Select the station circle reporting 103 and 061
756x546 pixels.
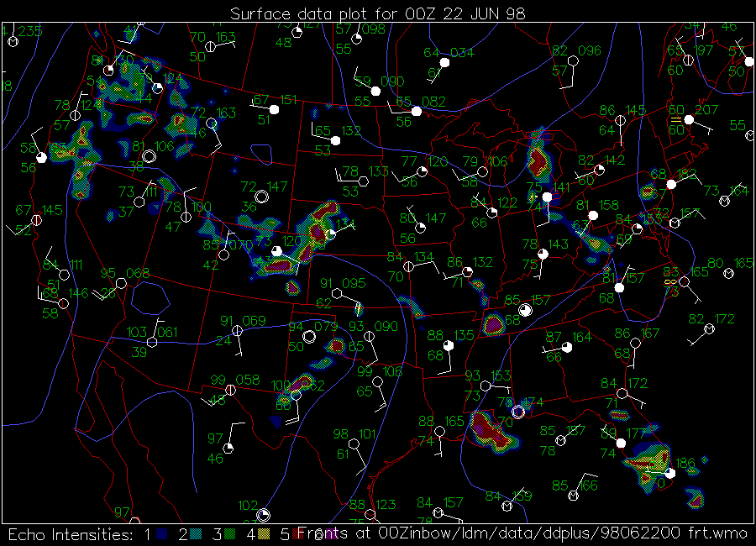153,342
